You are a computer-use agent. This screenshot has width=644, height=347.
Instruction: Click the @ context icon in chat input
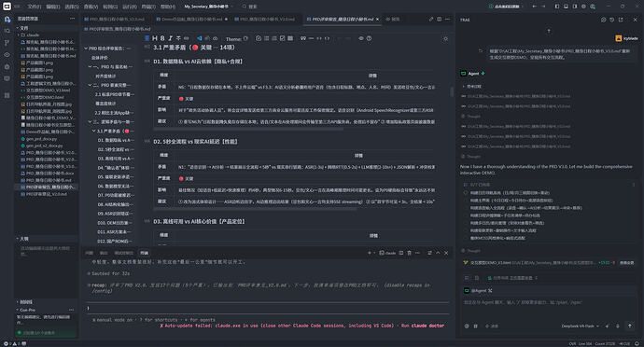(467, 326)
